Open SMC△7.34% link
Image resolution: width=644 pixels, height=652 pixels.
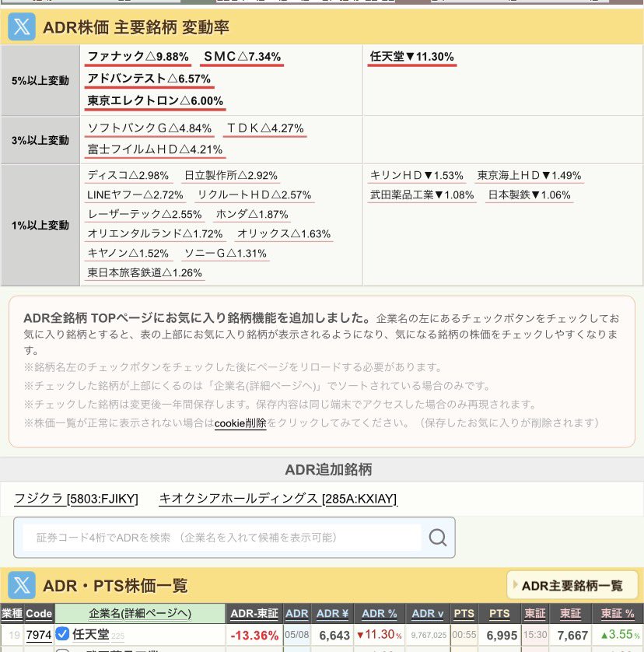pos(242,56)
